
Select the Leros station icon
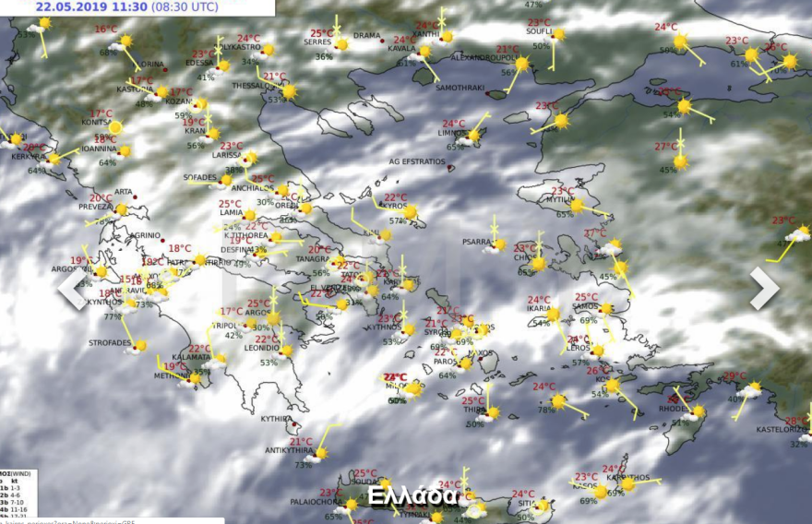coord(598,351)
